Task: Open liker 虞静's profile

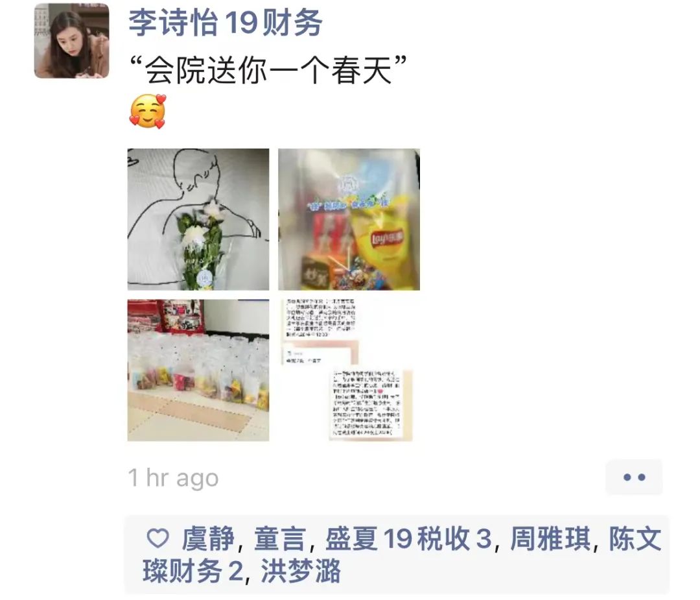Action: tap(208, 539)
